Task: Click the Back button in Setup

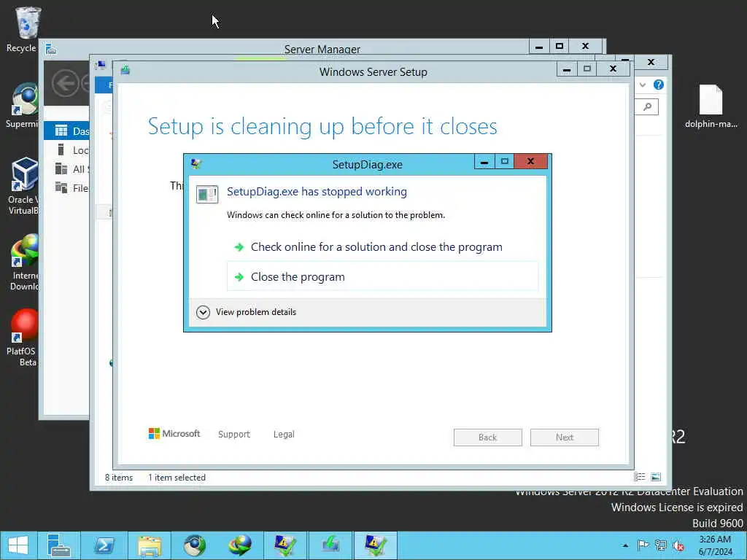Action: click(x=487, y=437)
